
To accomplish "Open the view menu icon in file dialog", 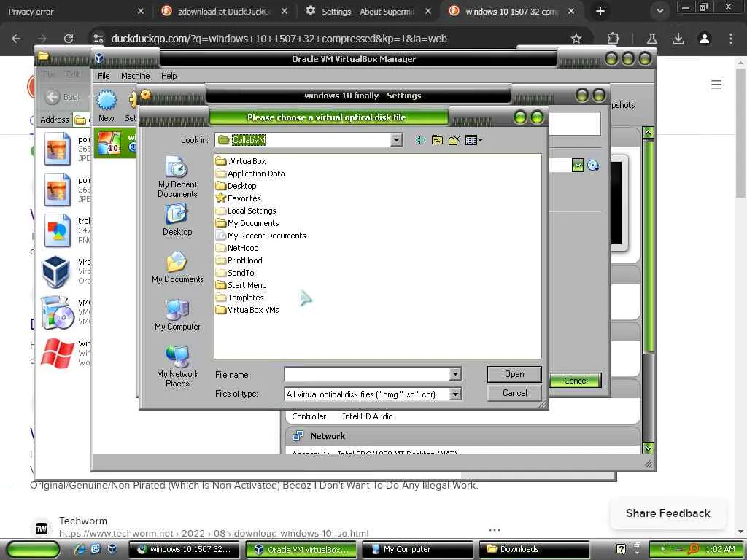I will click(473, 140).
